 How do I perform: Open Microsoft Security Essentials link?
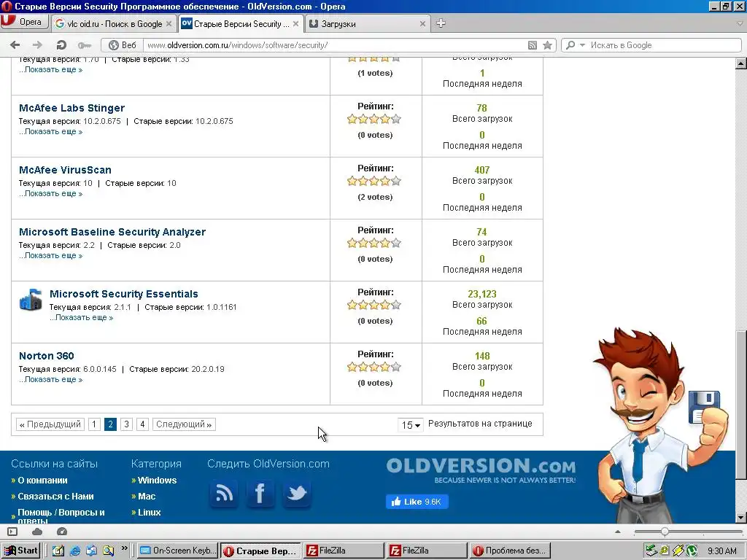point(124,294)
